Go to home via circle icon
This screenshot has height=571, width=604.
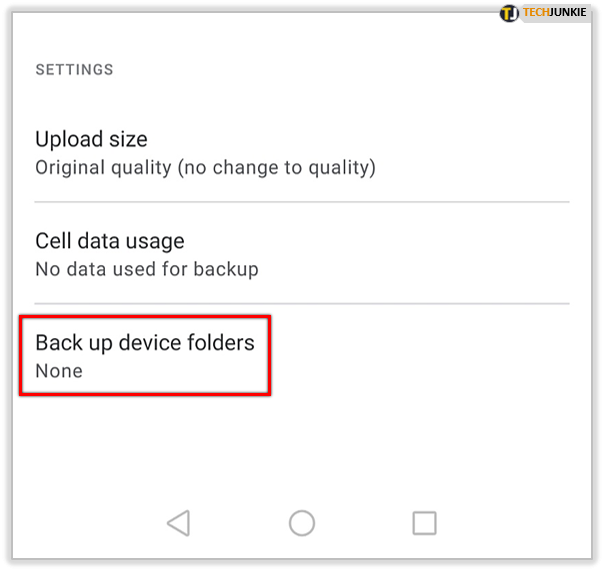[302, 523]
